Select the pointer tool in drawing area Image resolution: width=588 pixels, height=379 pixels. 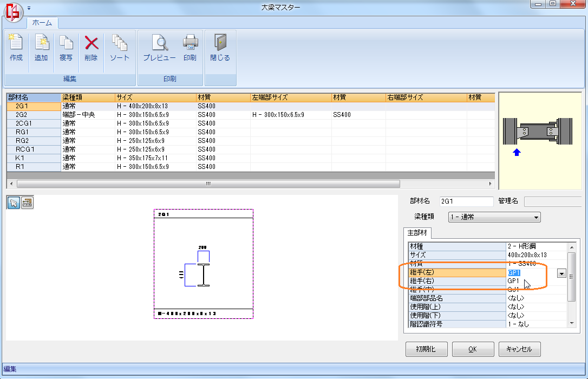point(14,203)
